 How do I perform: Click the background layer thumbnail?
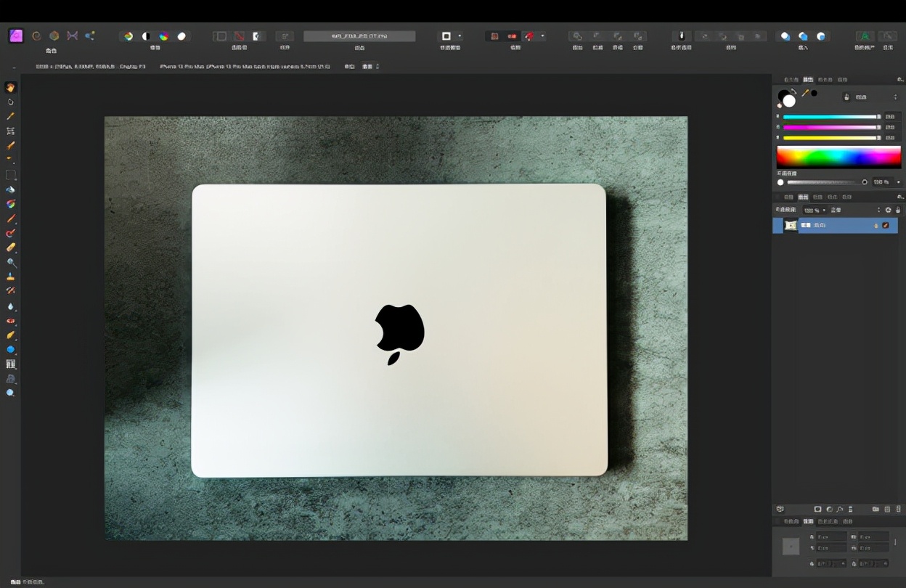click(791, 226)
